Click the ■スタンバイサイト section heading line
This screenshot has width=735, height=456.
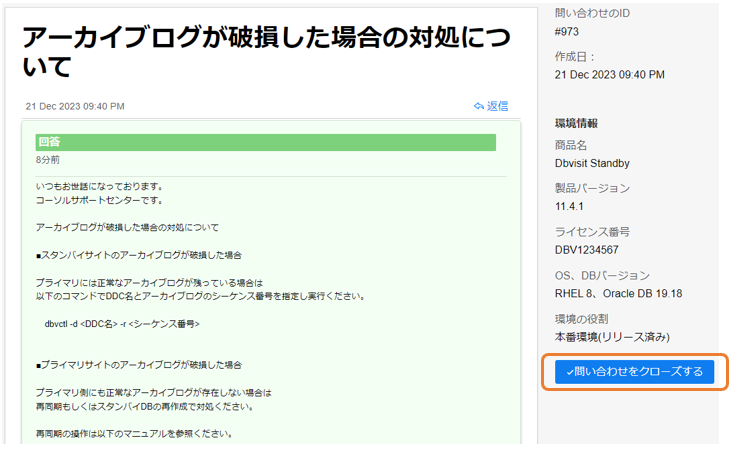138,255
